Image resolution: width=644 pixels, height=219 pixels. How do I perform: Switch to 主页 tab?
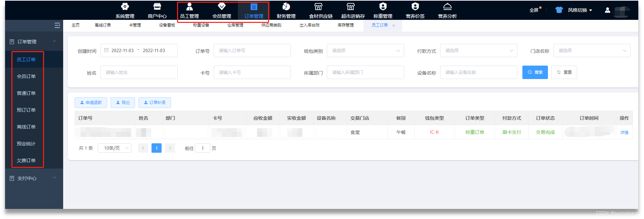tap(76, 25)
